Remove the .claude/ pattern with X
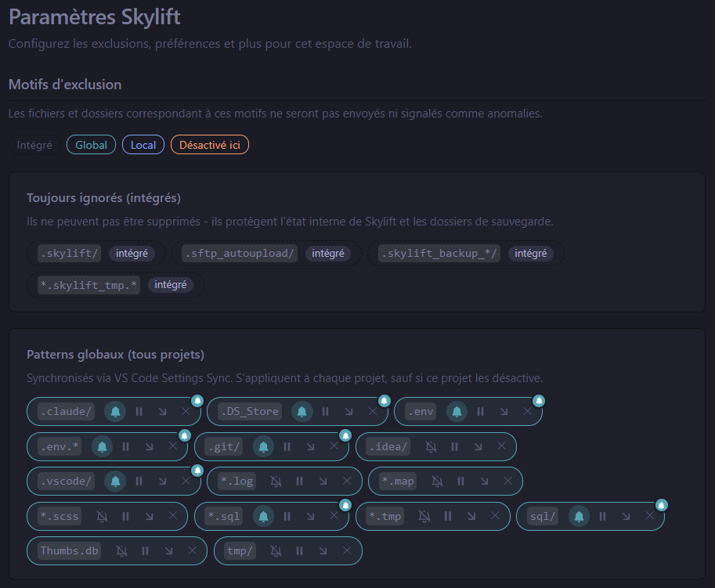715x588 pixels. (x=186, y=411)
